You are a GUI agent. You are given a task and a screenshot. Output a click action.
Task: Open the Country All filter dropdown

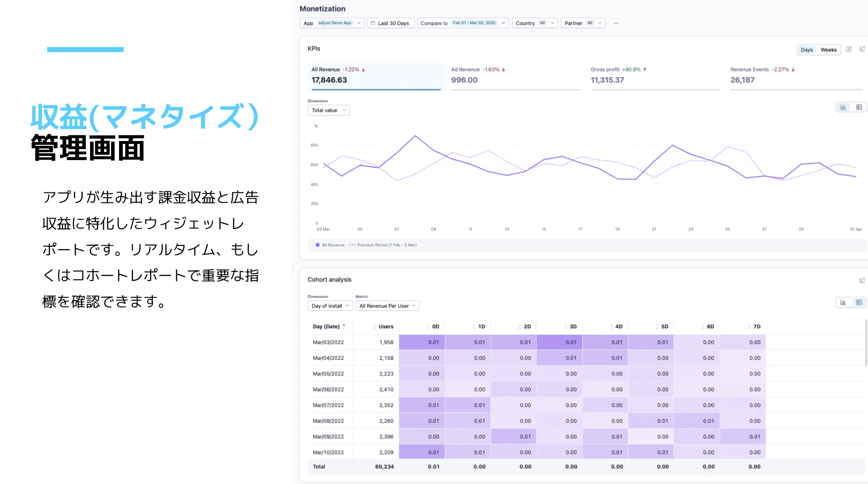pyautogui.click(x=535, y=23)
